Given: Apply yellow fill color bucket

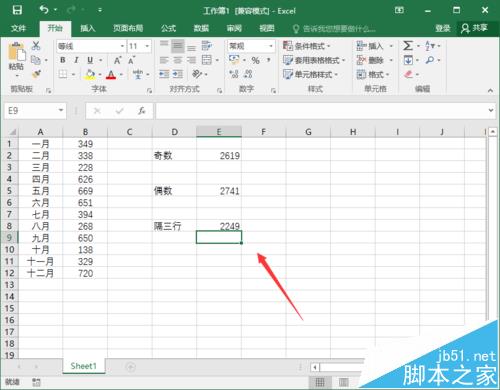Looking at the screenshot, I should click(90, 74).
